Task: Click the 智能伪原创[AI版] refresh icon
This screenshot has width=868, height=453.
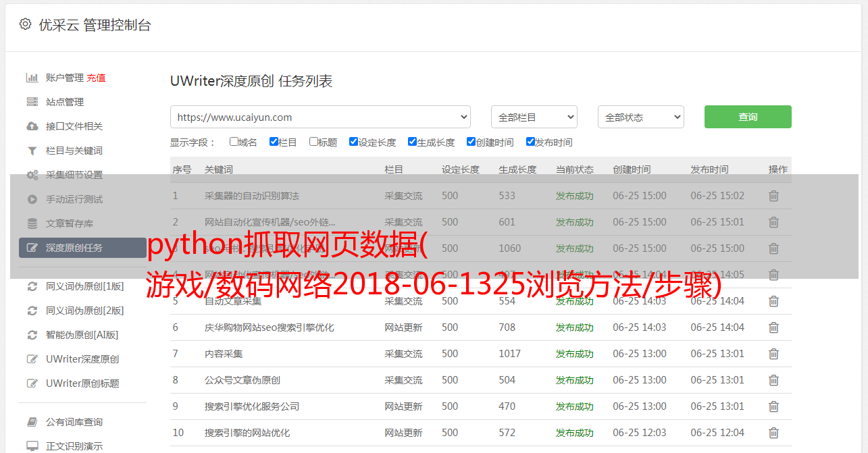Action: (32, 335)
